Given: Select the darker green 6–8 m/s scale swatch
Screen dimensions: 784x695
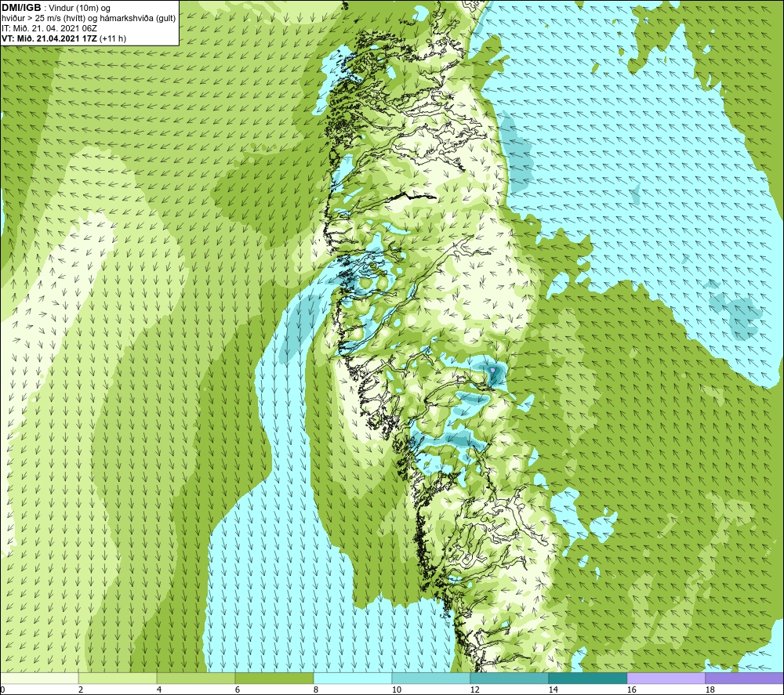Looking at the screenshot, I should 274,678.
